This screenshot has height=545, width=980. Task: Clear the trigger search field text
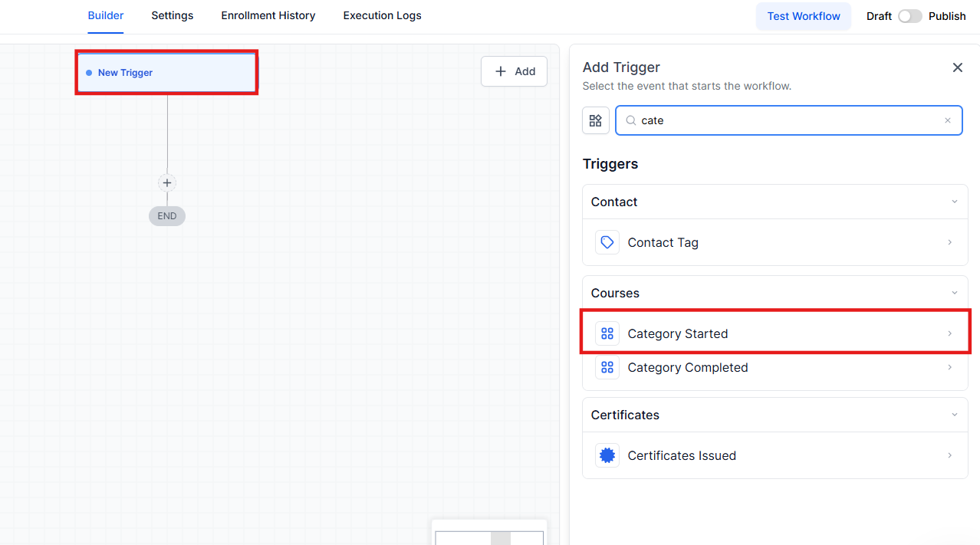click(948, 120)
